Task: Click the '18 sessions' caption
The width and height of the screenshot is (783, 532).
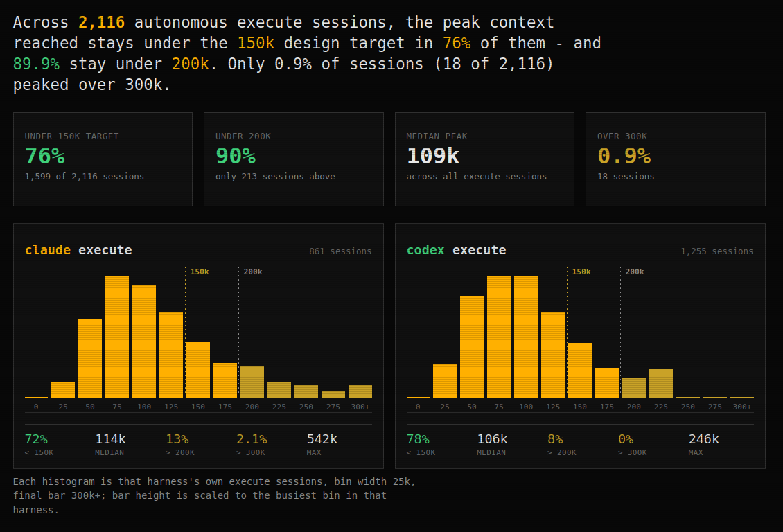Action: [626, 177]
